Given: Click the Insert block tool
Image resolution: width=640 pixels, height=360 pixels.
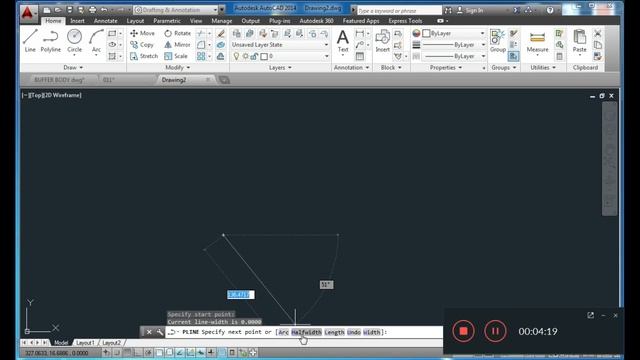Looking at the screenshot, I should click(x=382, y=41).
